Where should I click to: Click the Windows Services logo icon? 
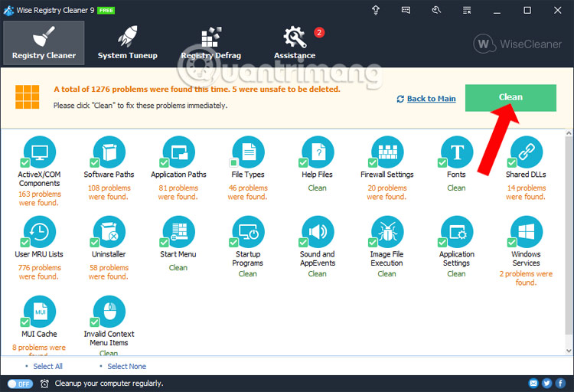527,231
